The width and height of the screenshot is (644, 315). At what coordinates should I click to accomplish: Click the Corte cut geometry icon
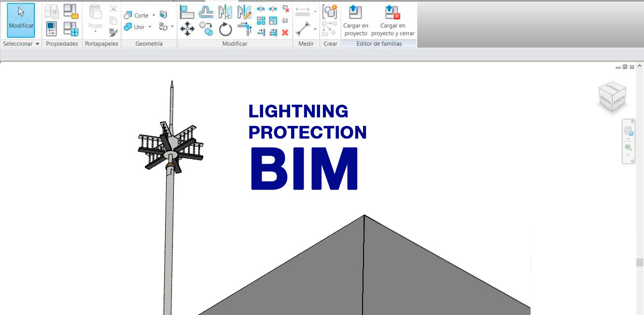[x=128, y=15]
